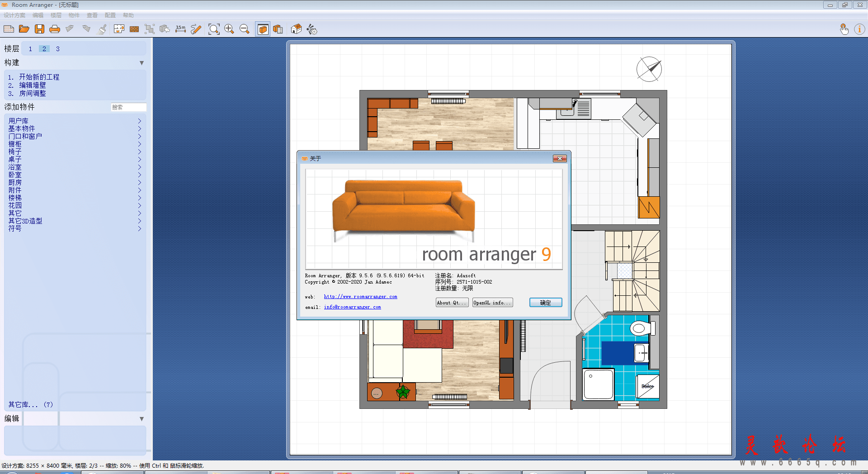Expand the 橱柜 category
Image resolution: width=868 pixels, height=474 pixels.
[75, 144]
